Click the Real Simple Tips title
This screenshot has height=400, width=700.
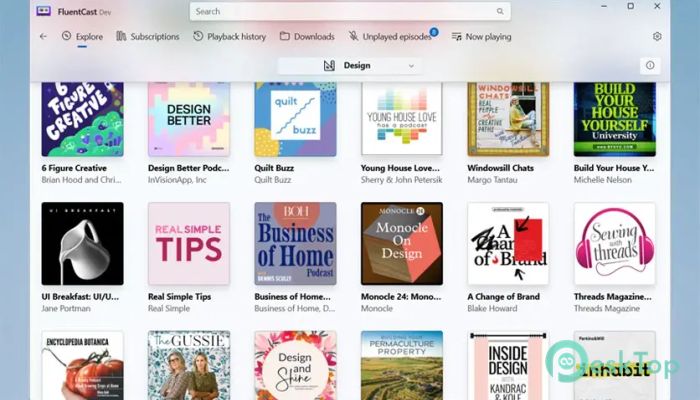tap(179, 297)
